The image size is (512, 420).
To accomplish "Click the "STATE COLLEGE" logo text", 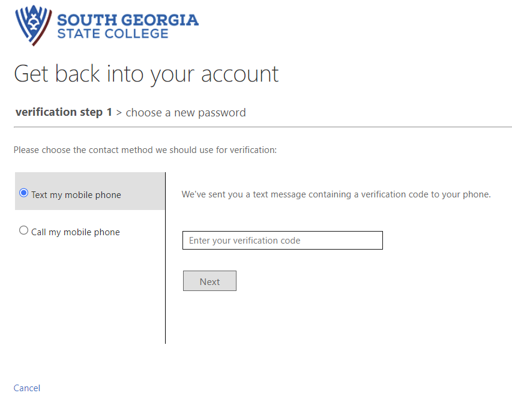I will (x=113, y=34).
